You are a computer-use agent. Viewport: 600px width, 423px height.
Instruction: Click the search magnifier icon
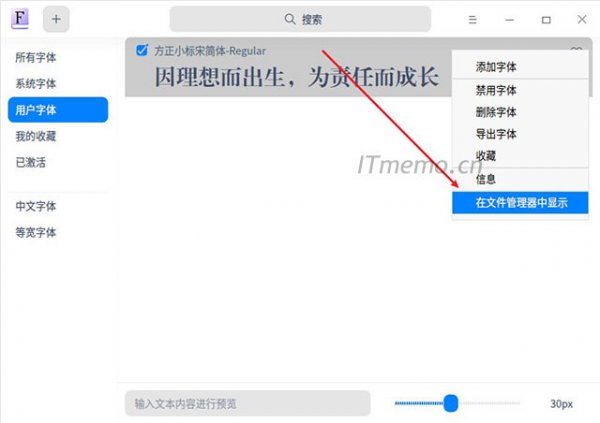pos(290,19)
